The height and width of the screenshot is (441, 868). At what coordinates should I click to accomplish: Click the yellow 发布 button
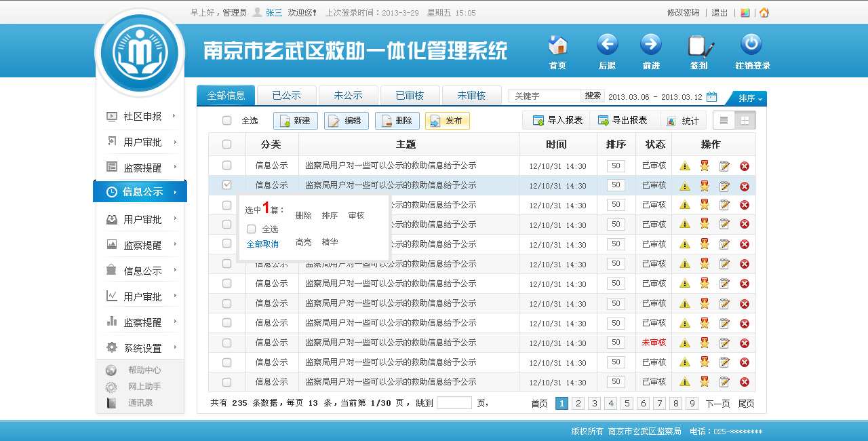point(448,121)
